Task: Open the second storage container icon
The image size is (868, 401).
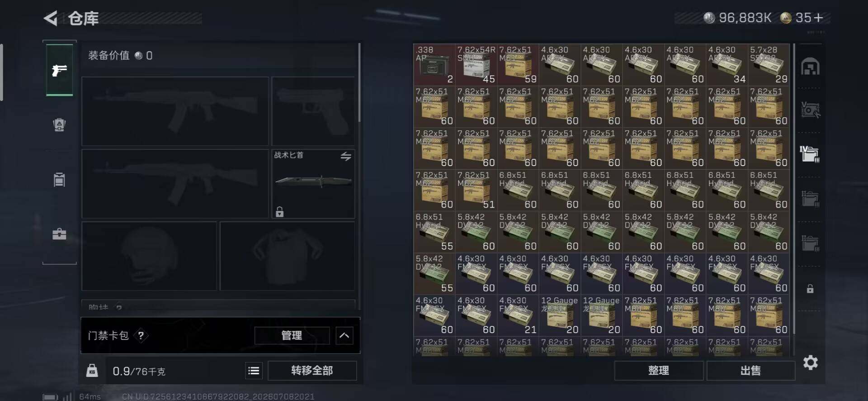Action: coord(810,110)
